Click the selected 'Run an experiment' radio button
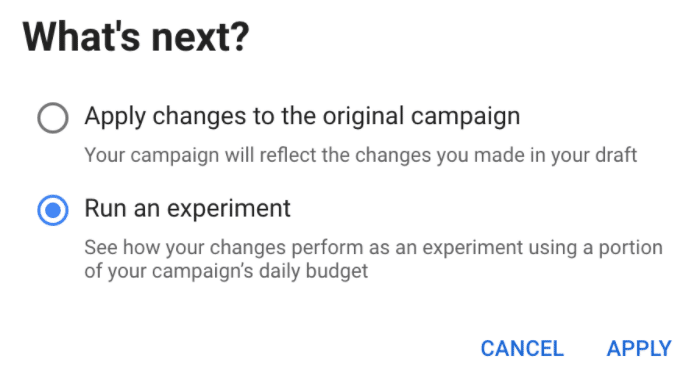 (53, 210)
